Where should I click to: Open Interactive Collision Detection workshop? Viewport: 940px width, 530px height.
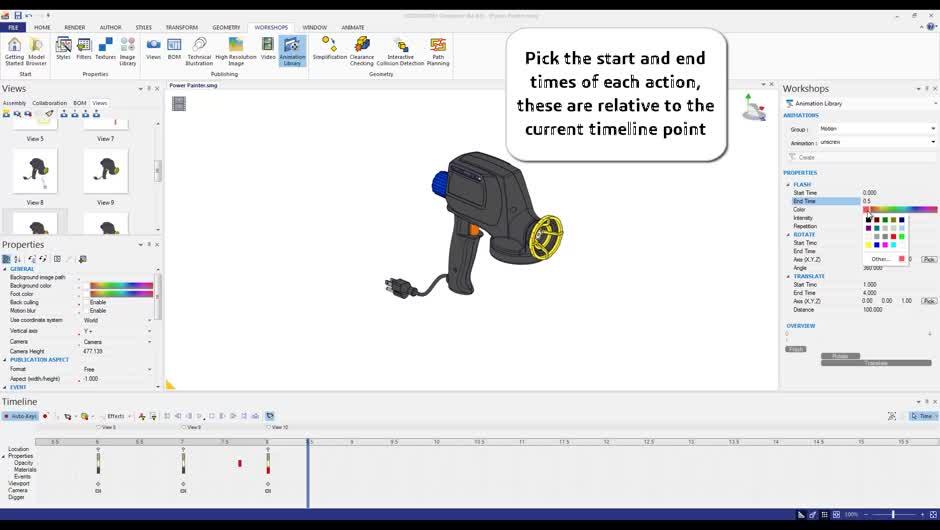coord(400,51)
